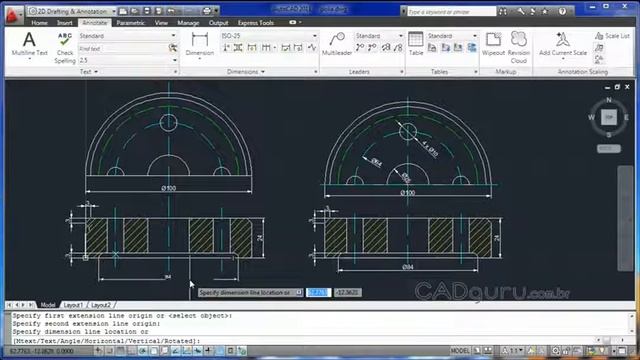Click the keyword search box in title bar
Screen dimensions: 640x360
tap(451, 11)
